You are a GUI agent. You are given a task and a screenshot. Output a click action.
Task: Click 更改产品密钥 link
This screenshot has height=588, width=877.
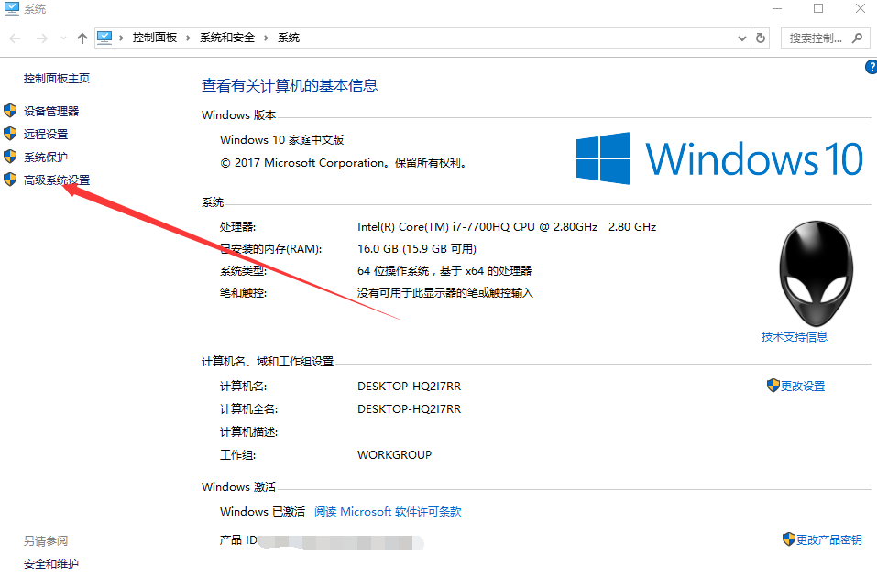pyautogui.click(x=829, y=540)
